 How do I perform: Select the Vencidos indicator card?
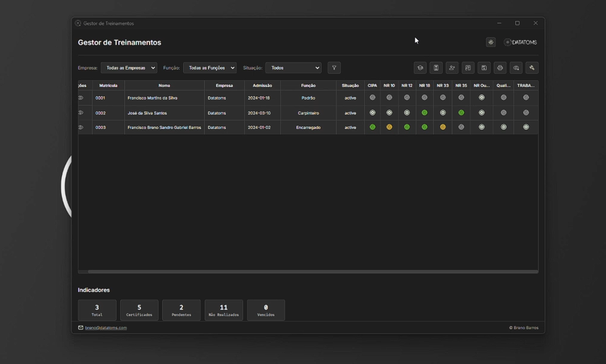coord(266,310)
